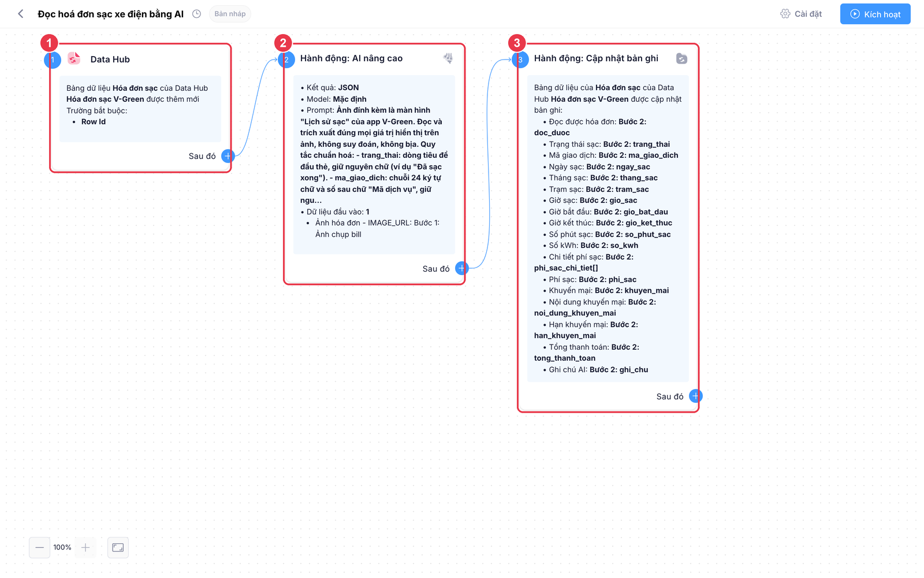Fit workflow to screen icon
Image resolution: width=924 pixels, height=578 pixels.
click(x=118, y=547)
